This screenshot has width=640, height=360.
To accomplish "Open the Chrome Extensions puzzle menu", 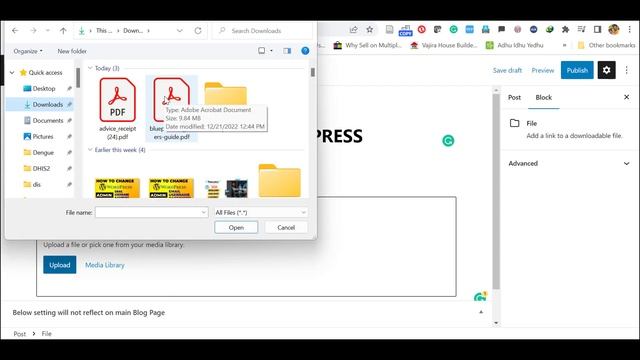I will (565, 29).
